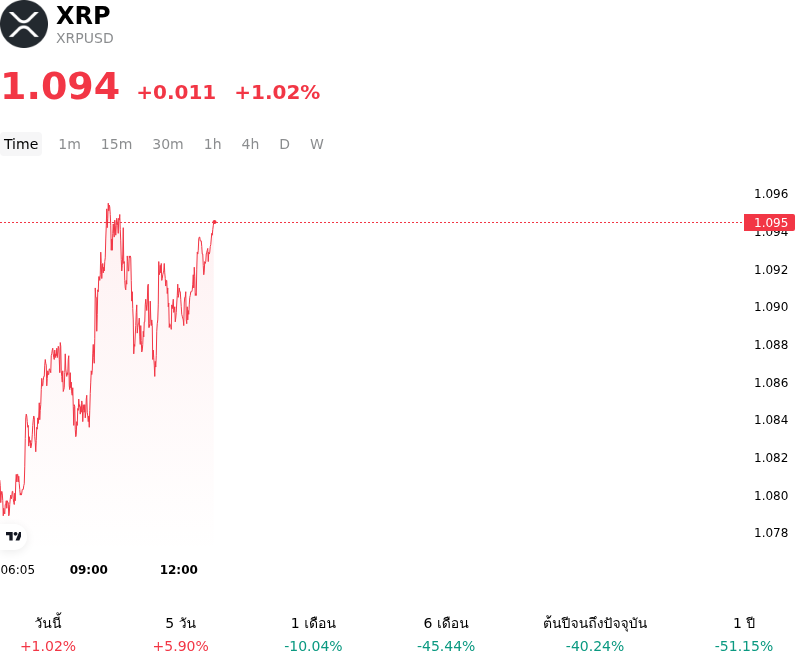Select ต้นปีจนถึงปัจจุบัน year-to-date range
This screenshot has height=666, width=800.
pos(595,634)
